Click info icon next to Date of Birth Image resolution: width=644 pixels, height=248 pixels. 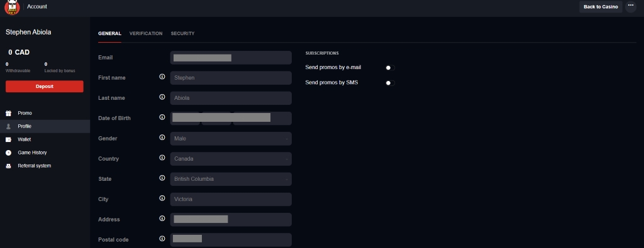(162, 117)
